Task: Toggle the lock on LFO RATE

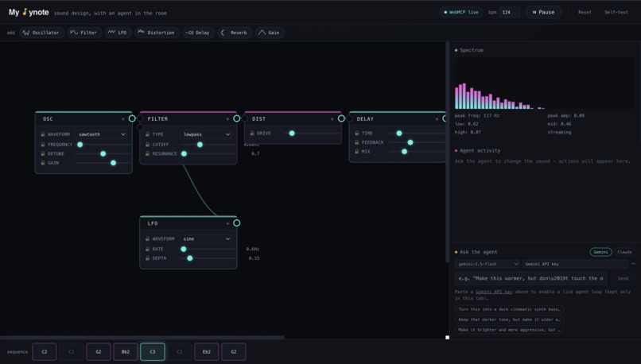Action: tap(148, 249)
